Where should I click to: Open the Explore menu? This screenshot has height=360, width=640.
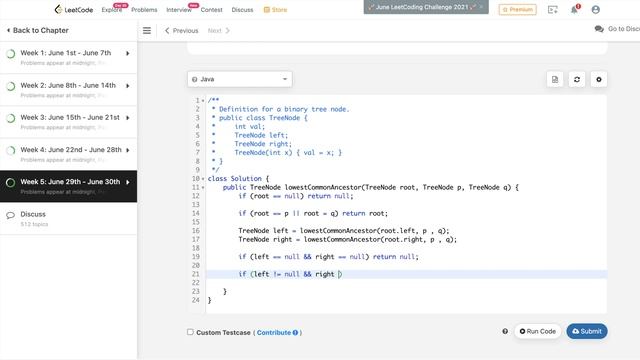tap(112, 10)
